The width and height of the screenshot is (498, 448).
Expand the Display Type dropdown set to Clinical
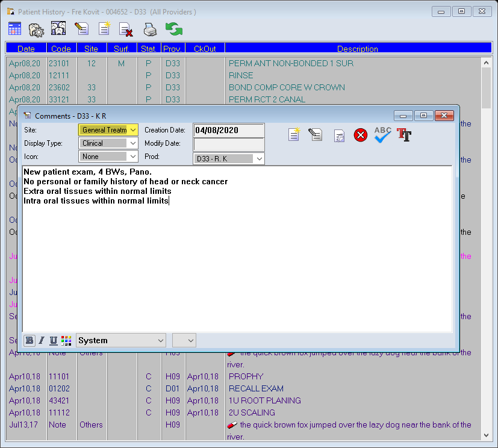[108, 143]
